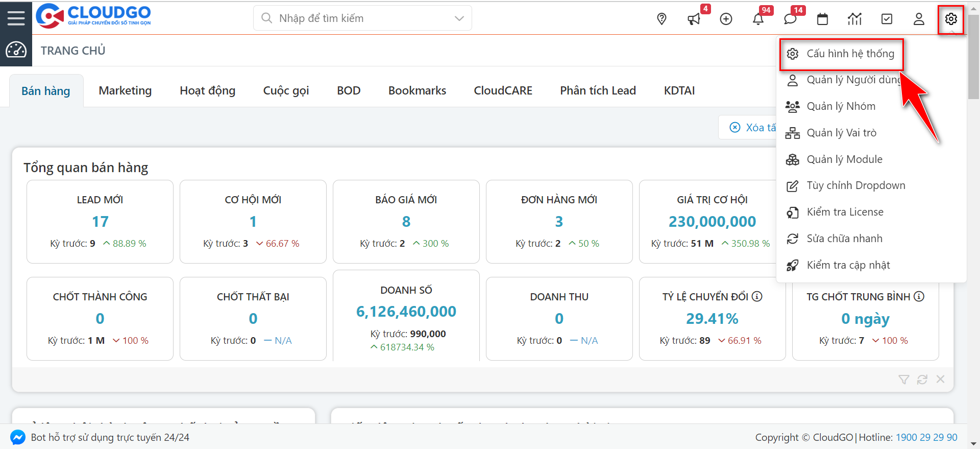Viewport: 980px width, 449px height.
Task: Choose Quản lý Module from menu
Action: tap(844, 159)
